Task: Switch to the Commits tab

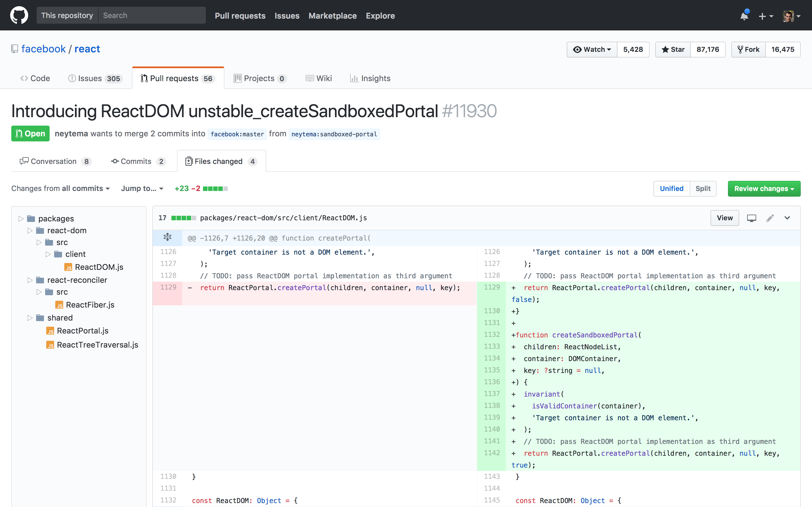Action: tap(136, 161)
